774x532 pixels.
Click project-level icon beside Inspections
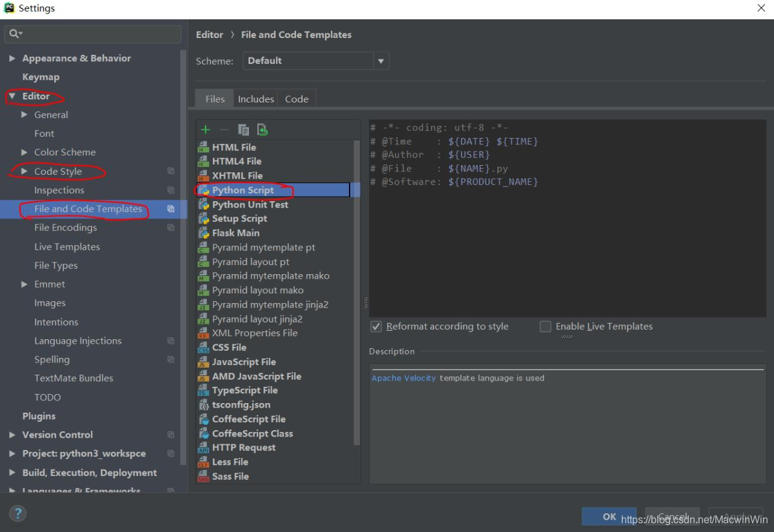tap(171, 190)
